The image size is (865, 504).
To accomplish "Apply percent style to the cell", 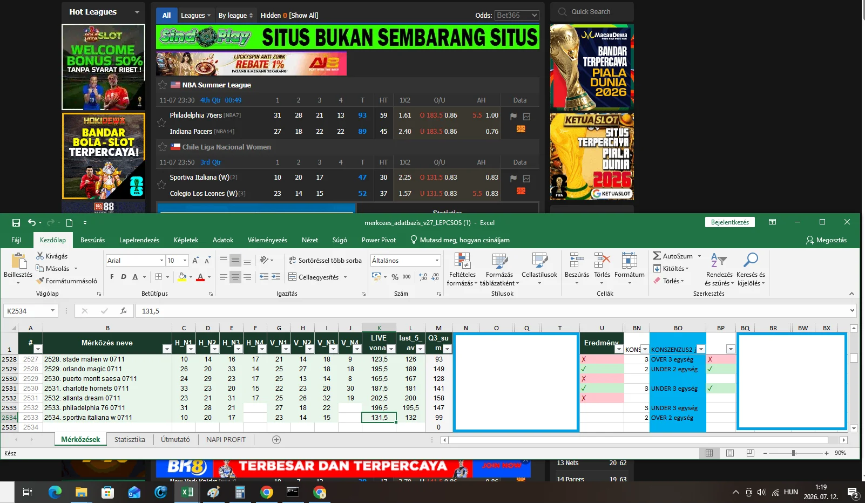I will 395,277.
